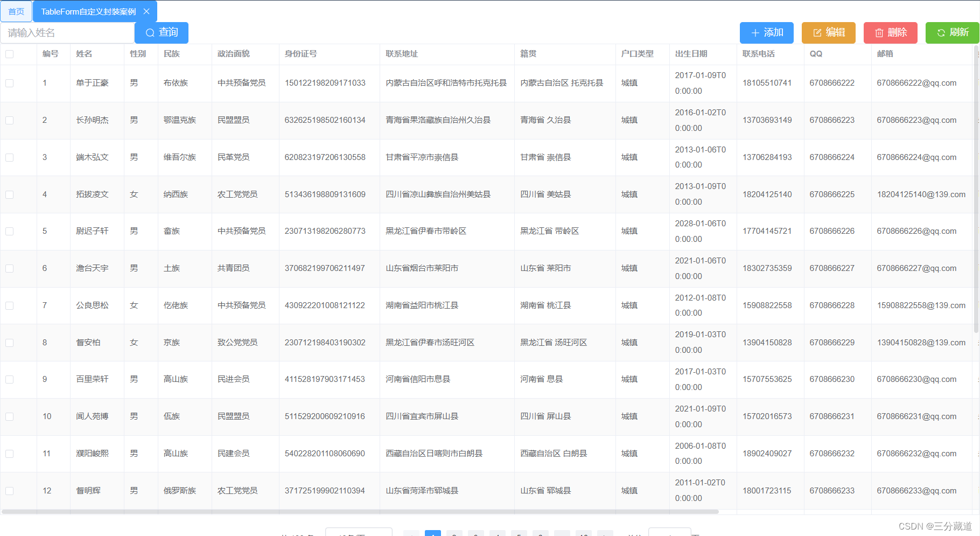
Task: Click the 政治面貌 column header
Action: click(234, 54)
